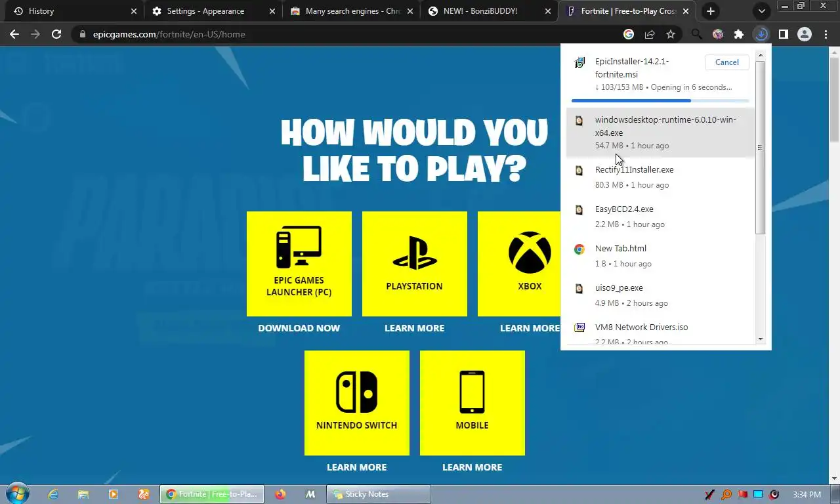Click LEARN MORE under Xbox

pos(530,328)
